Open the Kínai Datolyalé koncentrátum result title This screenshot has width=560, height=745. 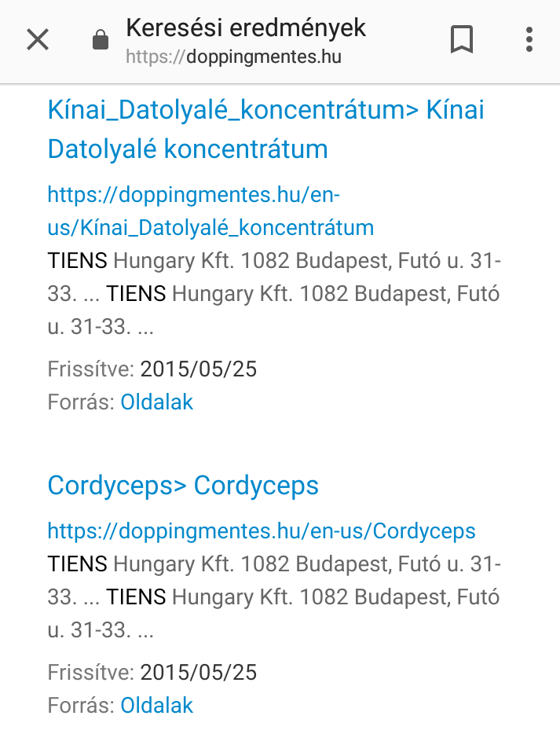[266, 129]
